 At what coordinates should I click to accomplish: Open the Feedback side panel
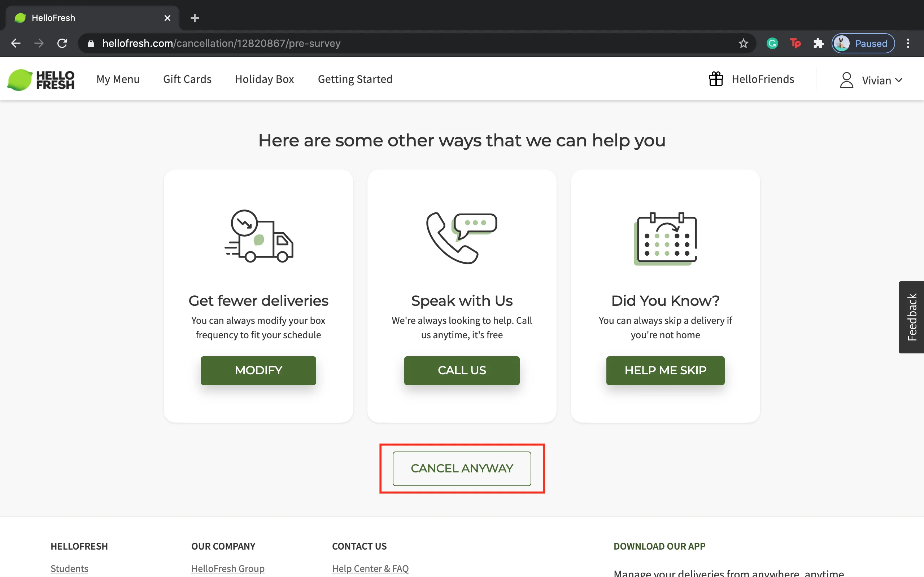point(912,317)
